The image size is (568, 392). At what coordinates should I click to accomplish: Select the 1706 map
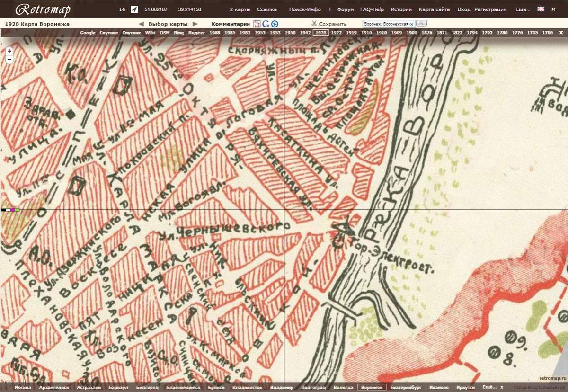click(547, 33)
